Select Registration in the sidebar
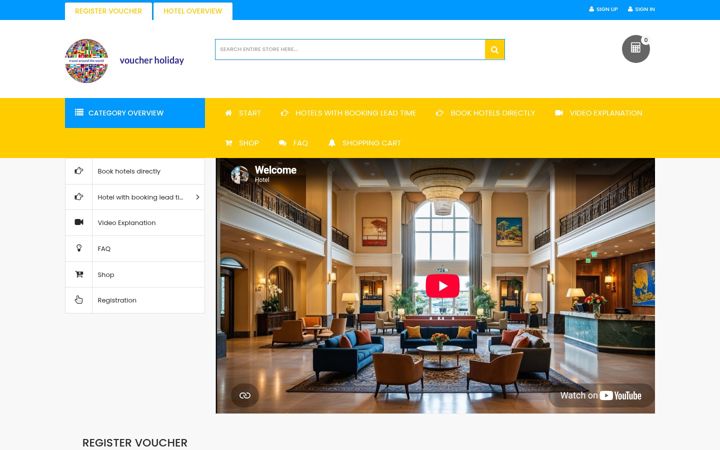 (117, 300)
